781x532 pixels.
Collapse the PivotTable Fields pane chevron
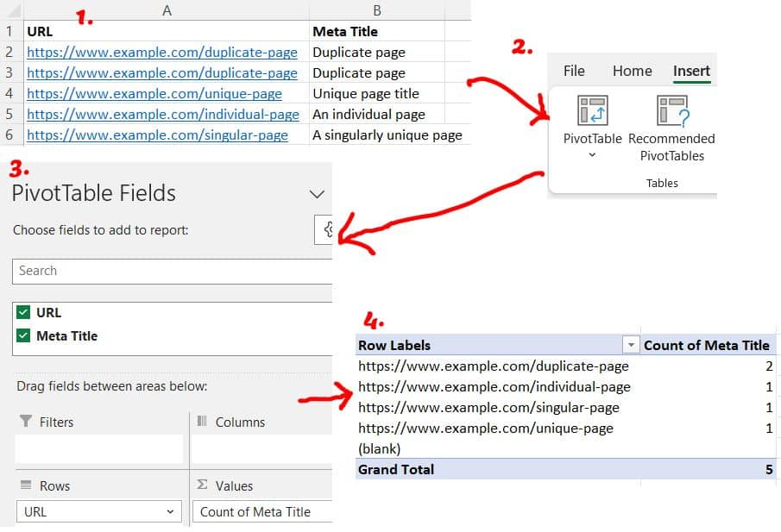[317, 194]
